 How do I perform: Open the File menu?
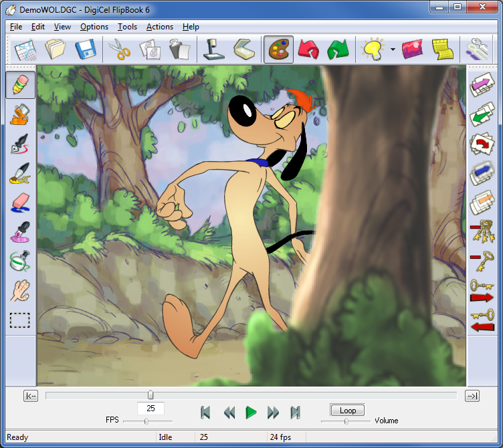point(16,27)
